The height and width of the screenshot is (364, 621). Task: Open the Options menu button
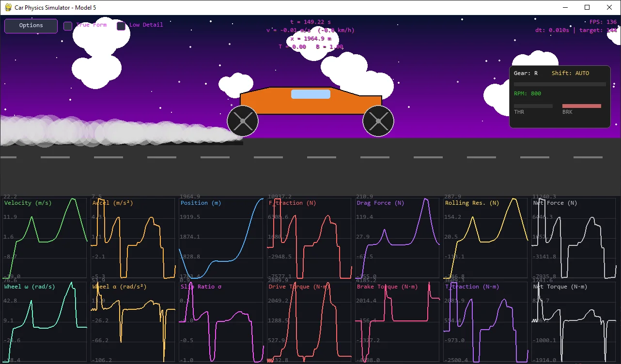[31, 26]
